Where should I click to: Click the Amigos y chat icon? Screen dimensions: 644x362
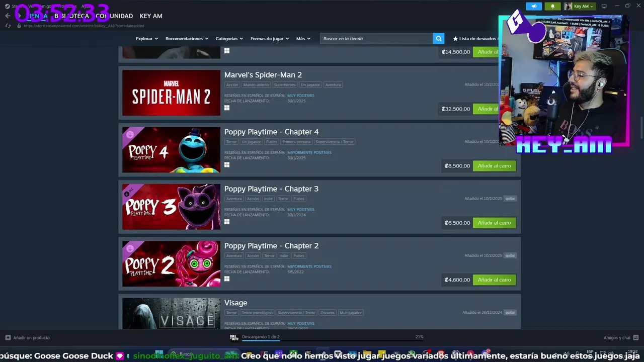pos(636,337)
